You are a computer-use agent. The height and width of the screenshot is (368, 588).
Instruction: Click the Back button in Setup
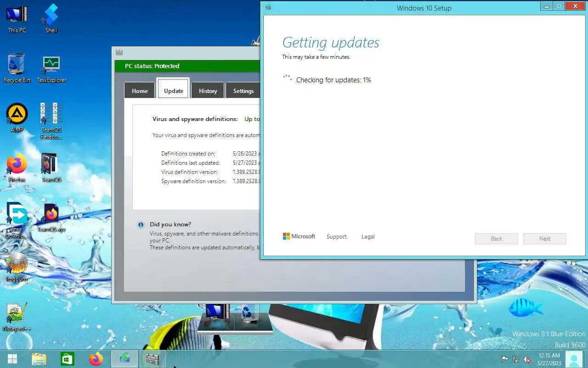[x=497, y=239]
